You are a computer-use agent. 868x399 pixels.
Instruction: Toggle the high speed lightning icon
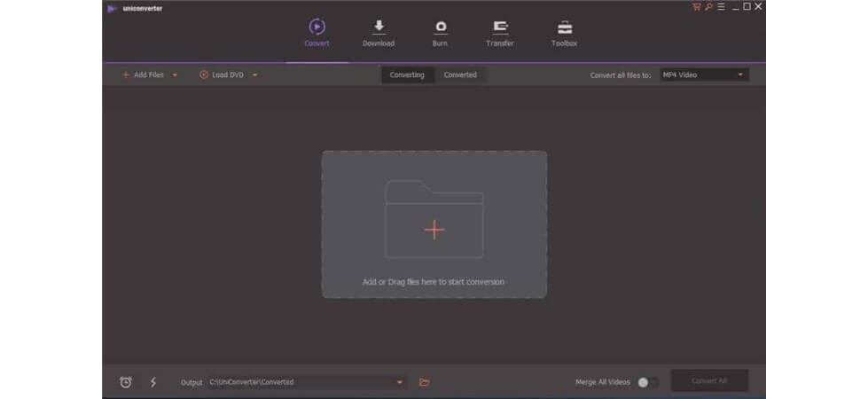coord(153,382)
